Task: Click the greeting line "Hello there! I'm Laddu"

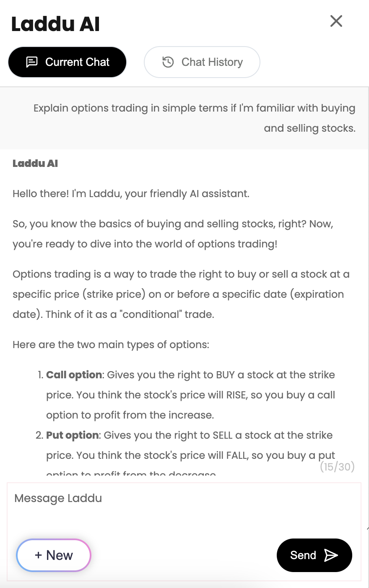Action: coord(131,194)
